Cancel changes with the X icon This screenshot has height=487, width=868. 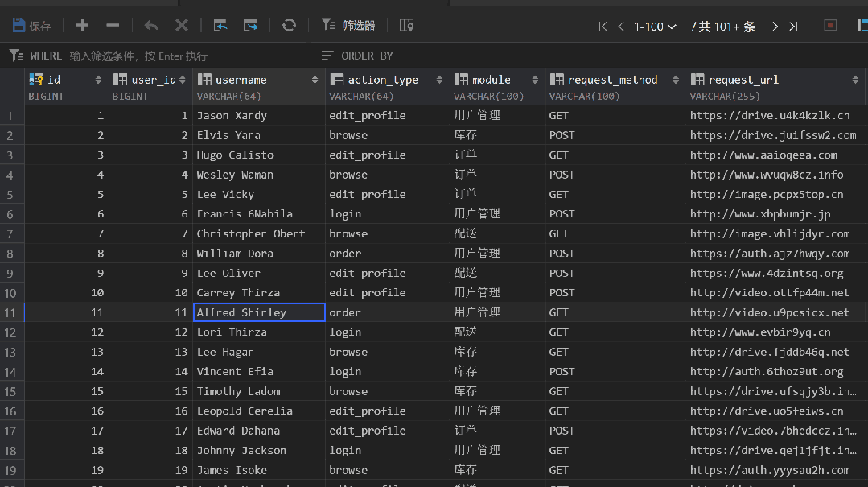click(182, 26)
